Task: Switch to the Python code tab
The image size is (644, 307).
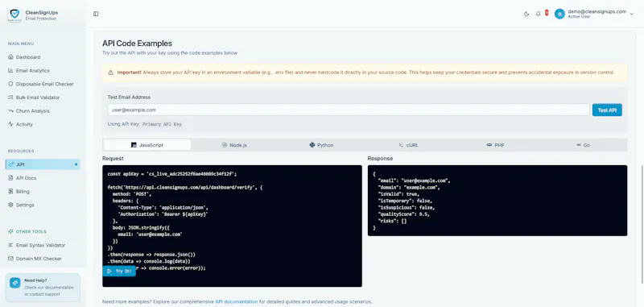Action: pyautogui.click(x=321, y=145)
